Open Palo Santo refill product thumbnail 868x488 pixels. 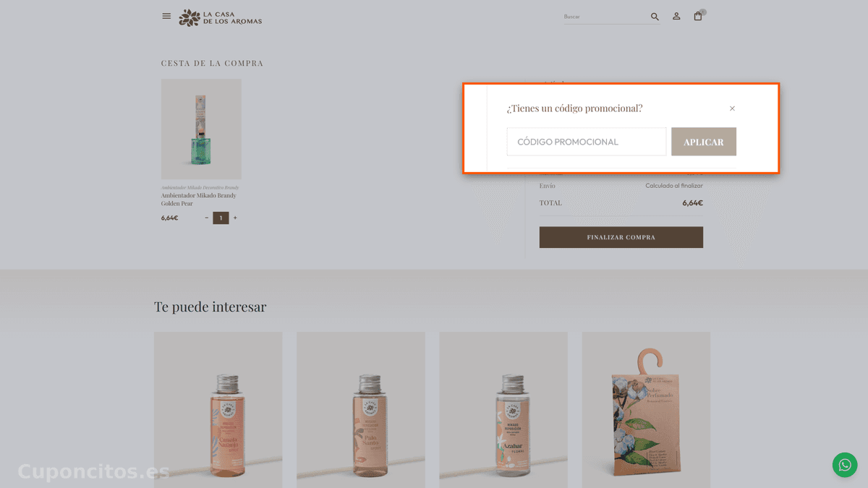(x=361, y=410)
